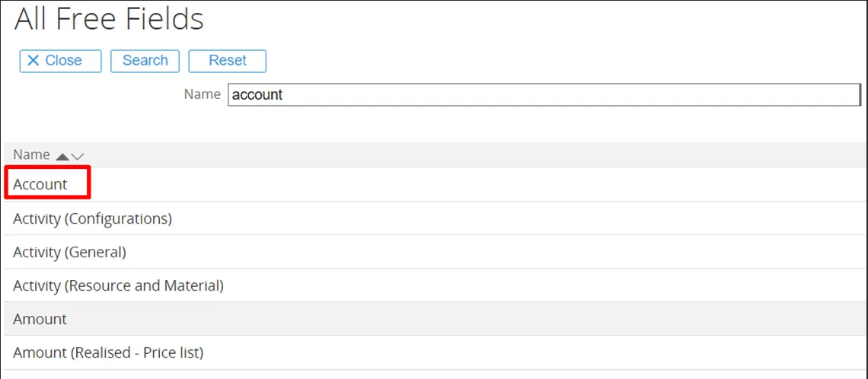The image size is (868, 379).
Task: Select the Account row
Action: click(40, 184)
